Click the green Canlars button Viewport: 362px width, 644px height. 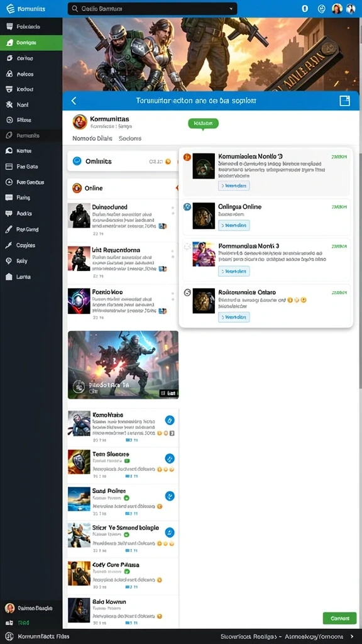pyautogui.click(x=339, y=618)
